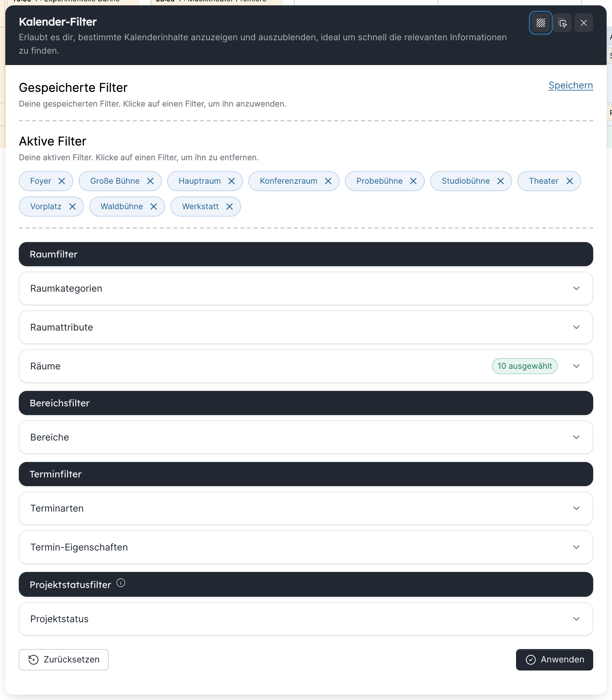
Task: Expand the Räume dropdown
Action: pyautogui.click(x=306, y=366)
